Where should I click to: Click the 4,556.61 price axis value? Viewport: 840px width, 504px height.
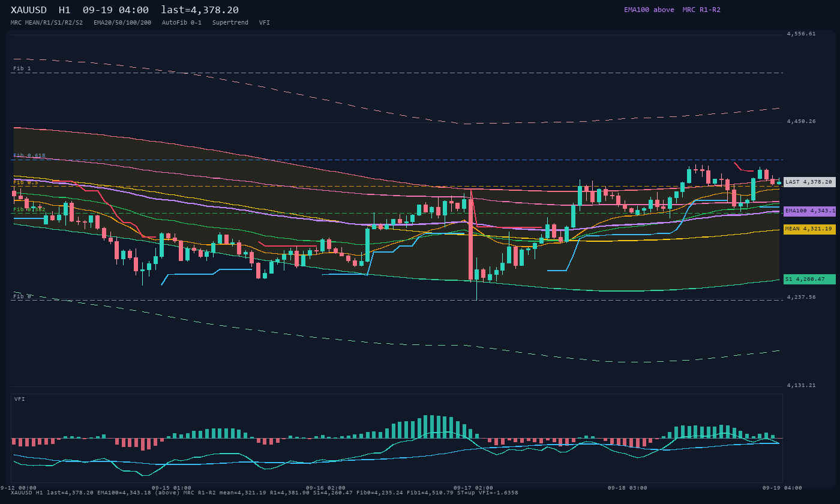801,34
